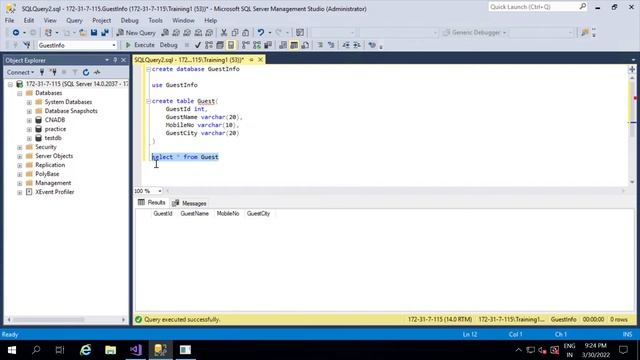Screen dimensions: 640x360
Task: Click the Increase Indent icon
Action: (x=357, y=45)
